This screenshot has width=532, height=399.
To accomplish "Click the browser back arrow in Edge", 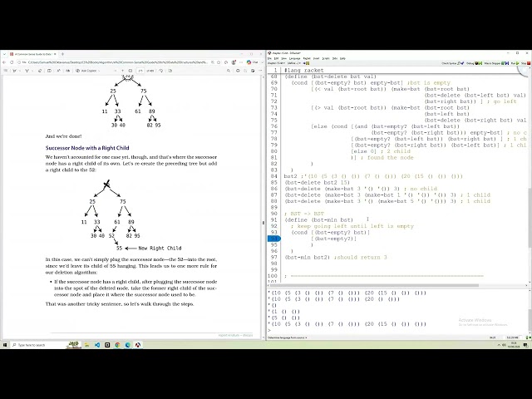I will pos(4,62).
